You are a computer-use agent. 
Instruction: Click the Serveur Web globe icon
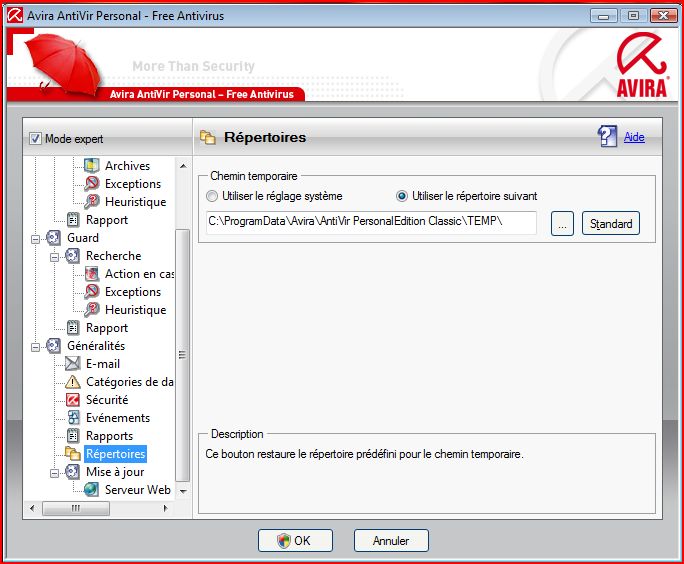click(91, 489)
